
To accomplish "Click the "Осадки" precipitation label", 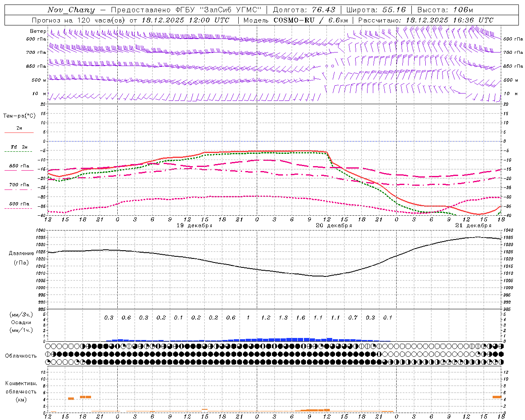I will [x=21, y=322].
